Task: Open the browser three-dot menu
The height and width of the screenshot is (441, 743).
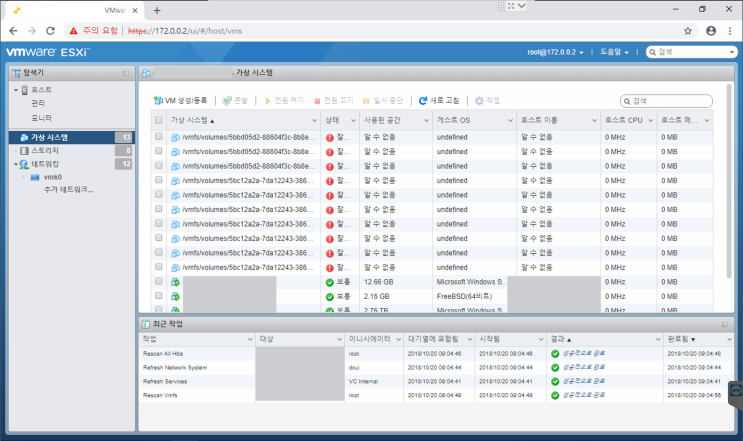Action: pyautogui.click(x=730, y=31)
